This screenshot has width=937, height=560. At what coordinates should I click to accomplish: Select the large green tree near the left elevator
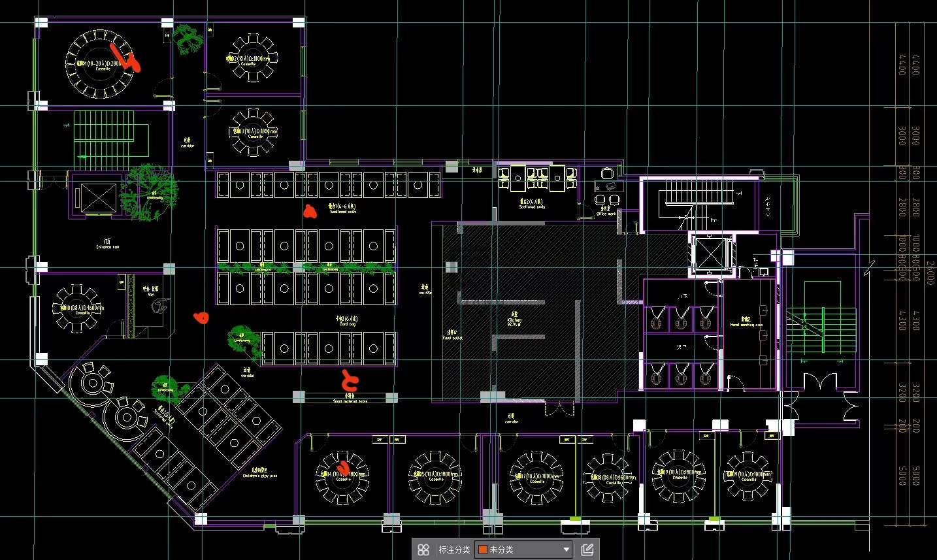point(152,191)
